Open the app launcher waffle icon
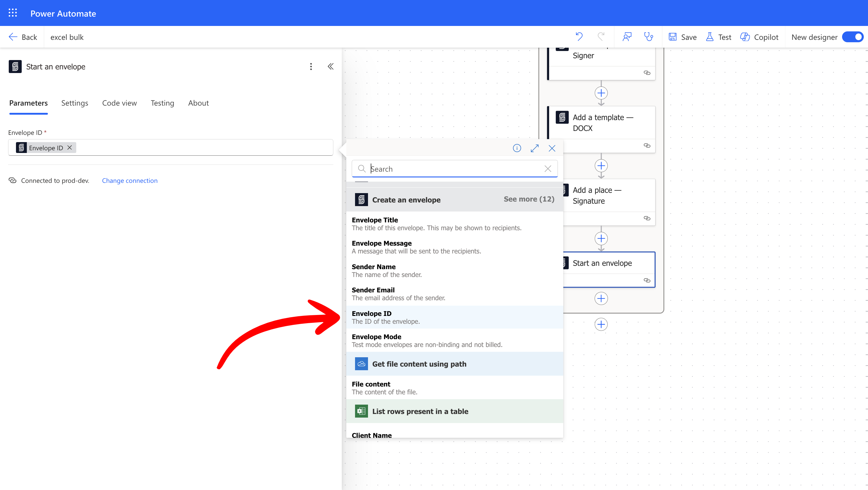The width and height of the screenshot is (868, 490). pyautogui.click(x=13, y=13)
